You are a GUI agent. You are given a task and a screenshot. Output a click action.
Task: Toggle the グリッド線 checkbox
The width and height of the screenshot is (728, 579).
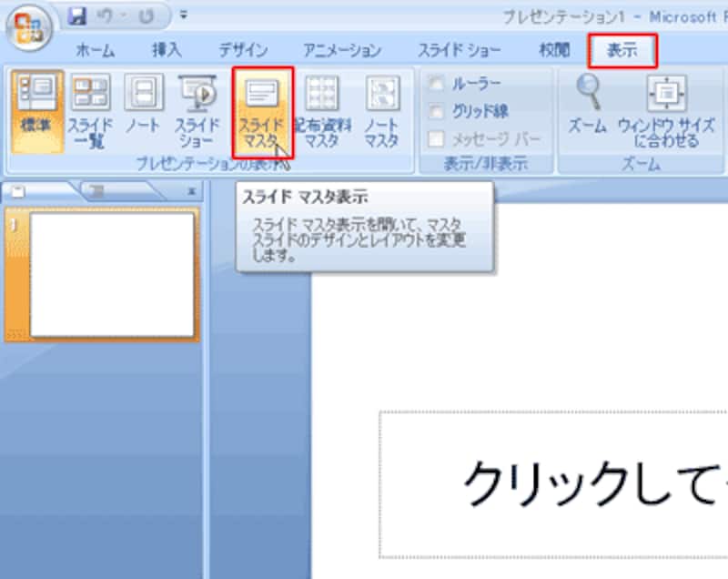tap(436, 111)
